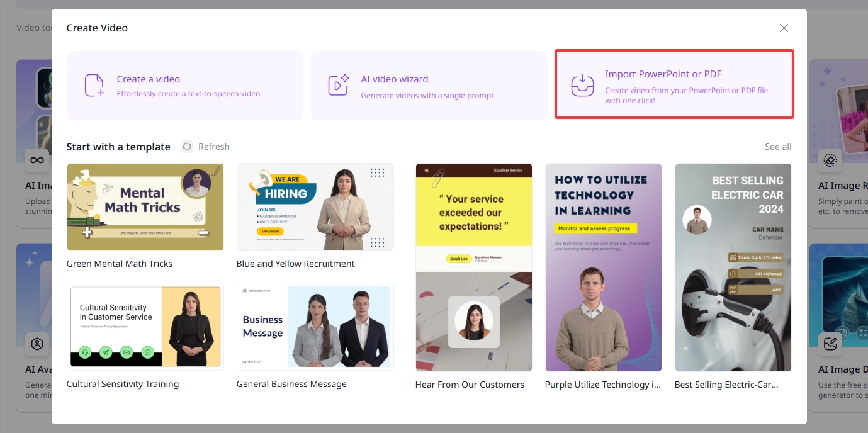This screenshot has width=868, height=433.
Task: Click the Create a video document icon
Action: click(x=94, y=86)
